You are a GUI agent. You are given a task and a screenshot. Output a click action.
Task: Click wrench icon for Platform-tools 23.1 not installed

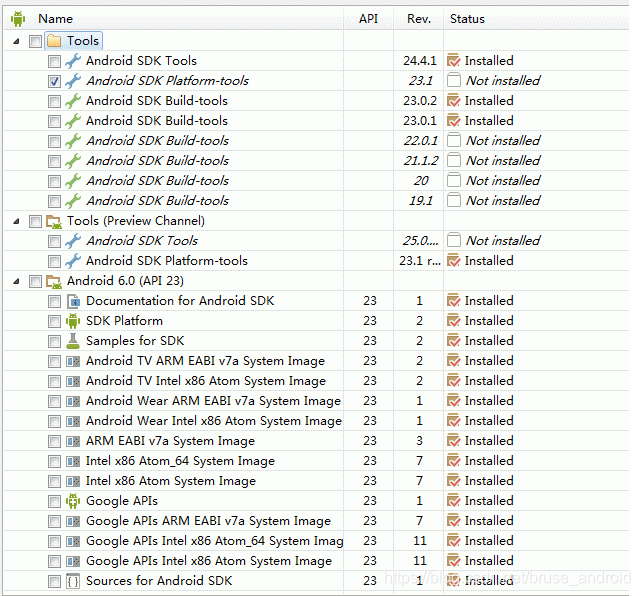tap(73, 81)
